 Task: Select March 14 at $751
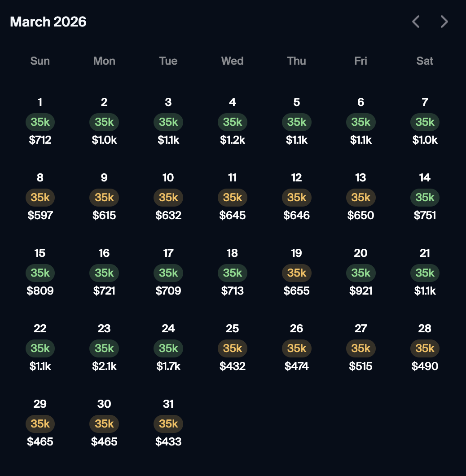click(425, 197)
